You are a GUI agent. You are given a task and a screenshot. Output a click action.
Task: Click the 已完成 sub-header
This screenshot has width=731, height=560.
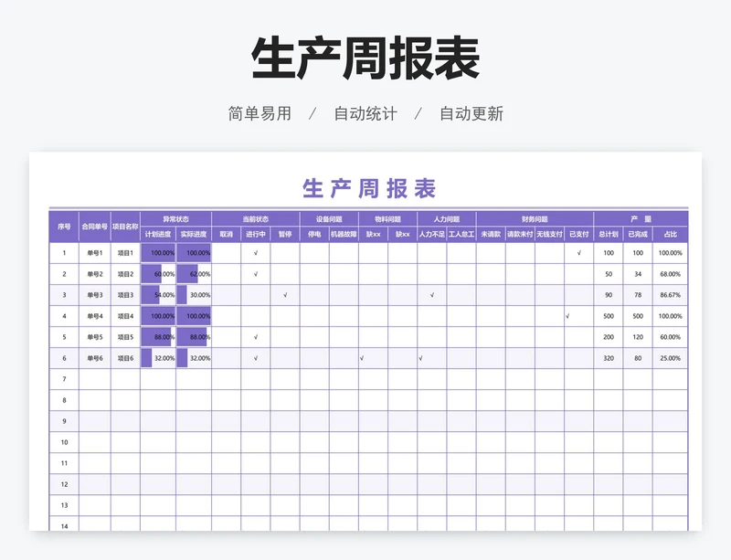[x=637, y=234]
